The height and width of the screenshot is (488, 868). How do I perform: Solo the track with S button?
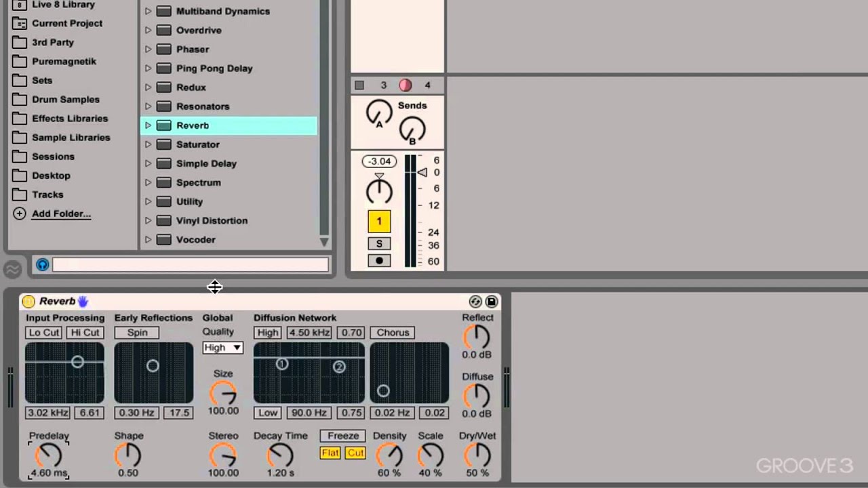click(x=379, y=244)
